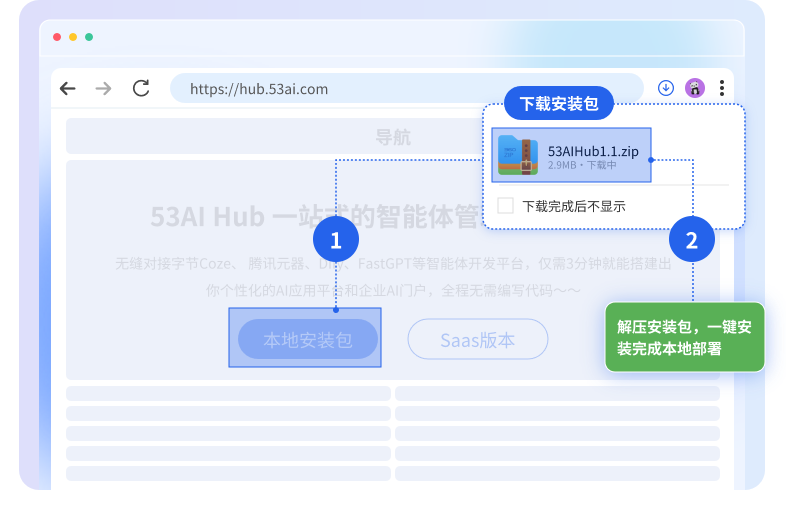Click the 本地安装包 button

pos(308,339)
